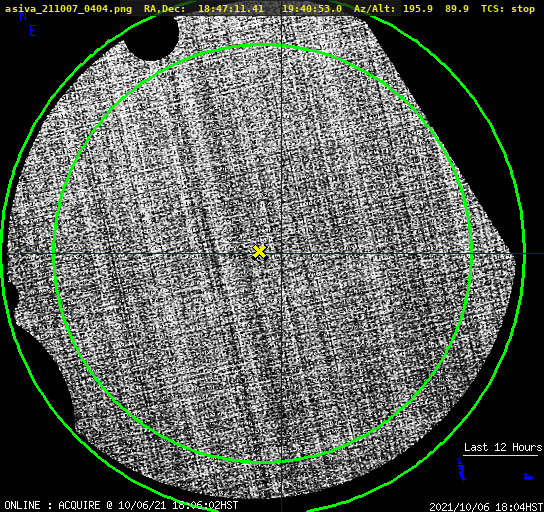Click the azimuth value 195.9

418,9
